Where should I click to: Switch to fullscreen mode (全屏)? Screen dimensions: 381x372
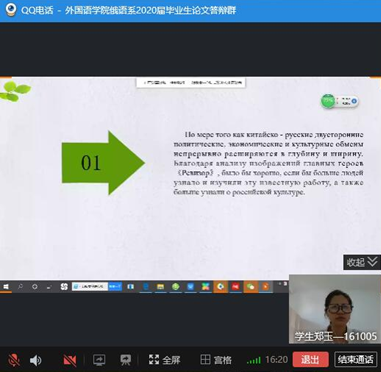pos(164,360)
